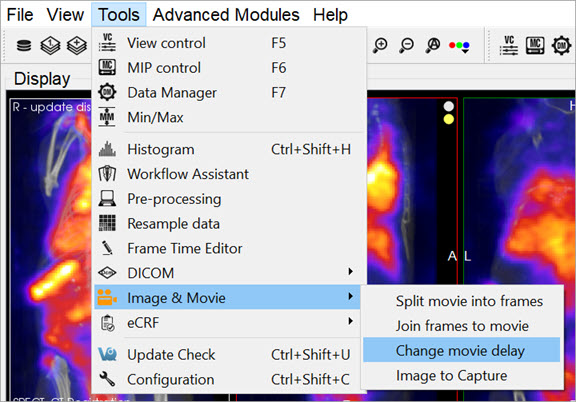Viewport: 576px width, 402px height.
Task: Open the RGB color dots dropdown
Action: 459,46
